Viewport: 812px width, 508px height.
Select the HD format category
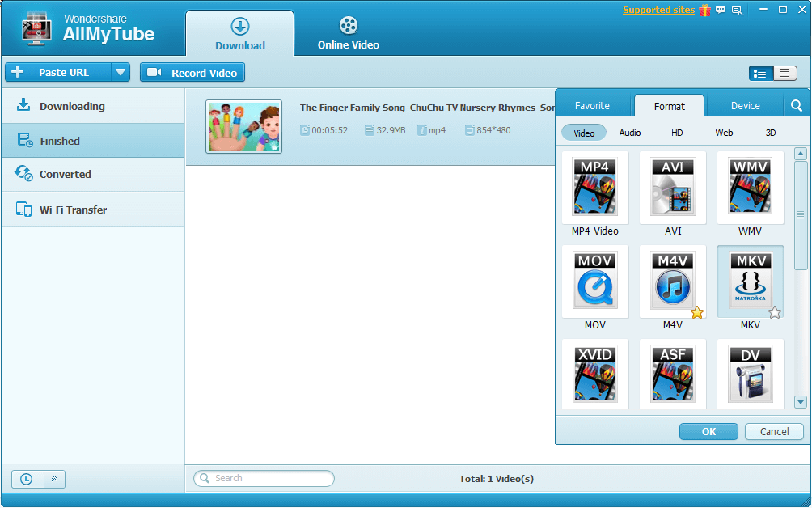coord(677,133)
